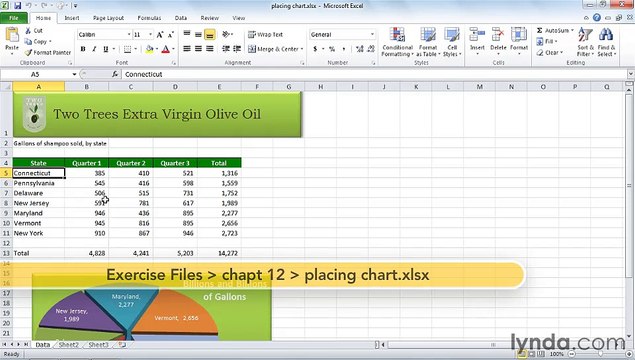Save the workbook with the Save icon
The image size is (635, 360).
pyautogui.click(x=17, y=6)
